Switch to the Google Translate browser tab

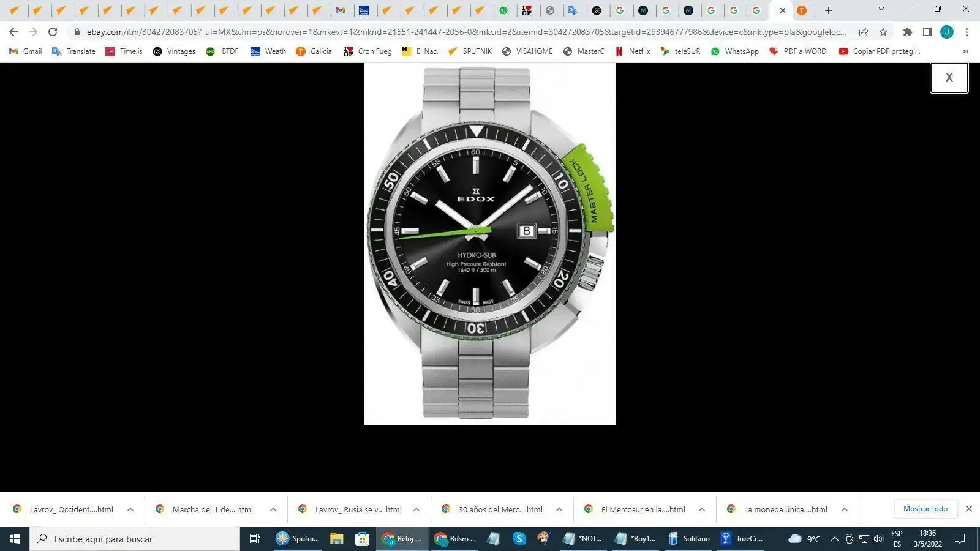pyautogui.click(x=573, y=10)
